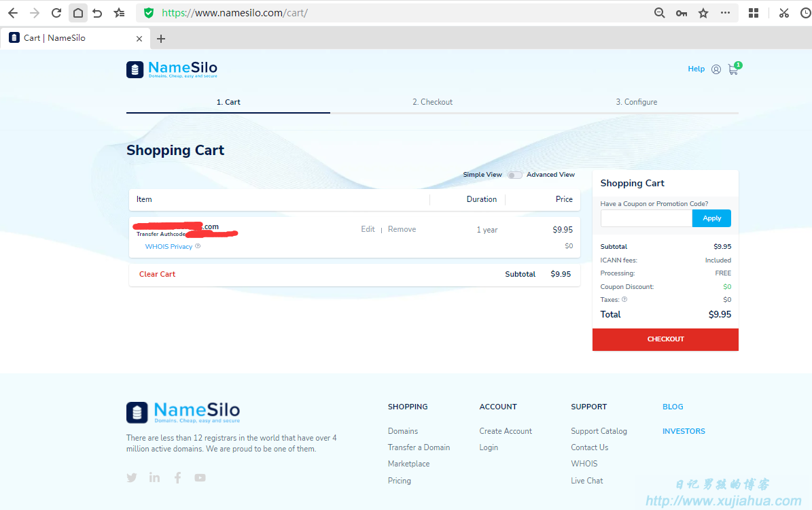Viewport: 812px width, 510px height.
Task: Open the saved passwords key icon
Action: tap(682, 14)
